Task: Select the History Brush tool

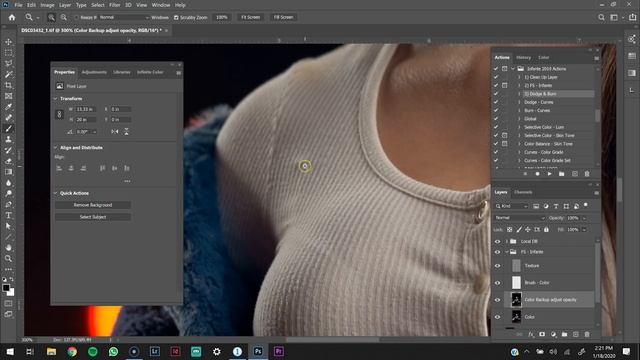Action: click(8, 150)
